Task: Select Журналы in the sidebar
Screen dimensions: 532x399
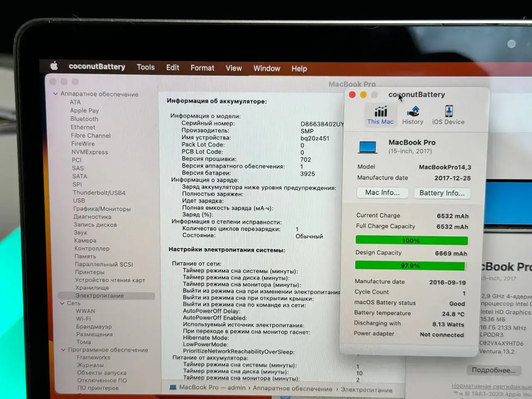Action: pos(90,365)
